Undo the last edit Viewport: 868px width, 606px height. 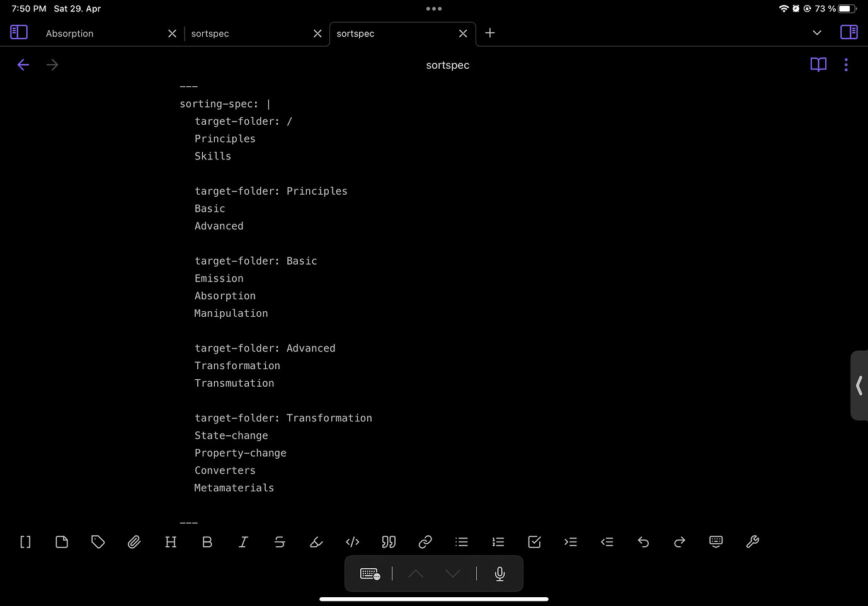(643, 542)
